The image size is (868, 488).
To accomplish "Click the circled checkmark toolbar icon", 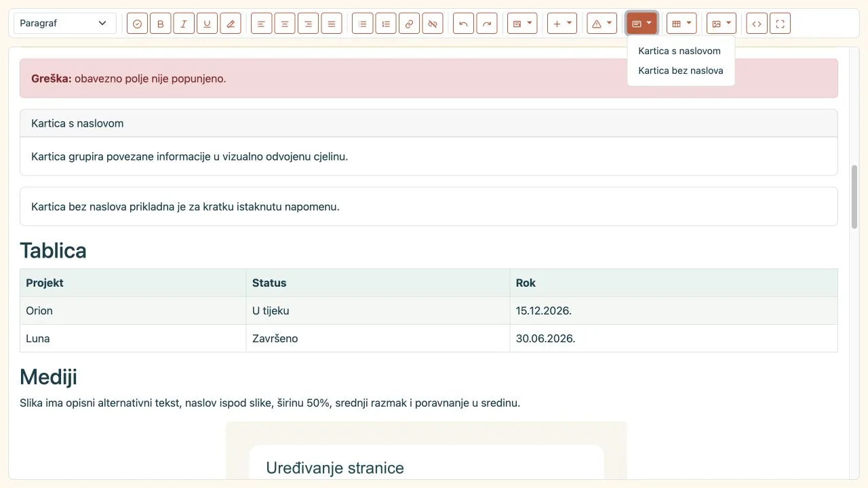I will (137, 24).
